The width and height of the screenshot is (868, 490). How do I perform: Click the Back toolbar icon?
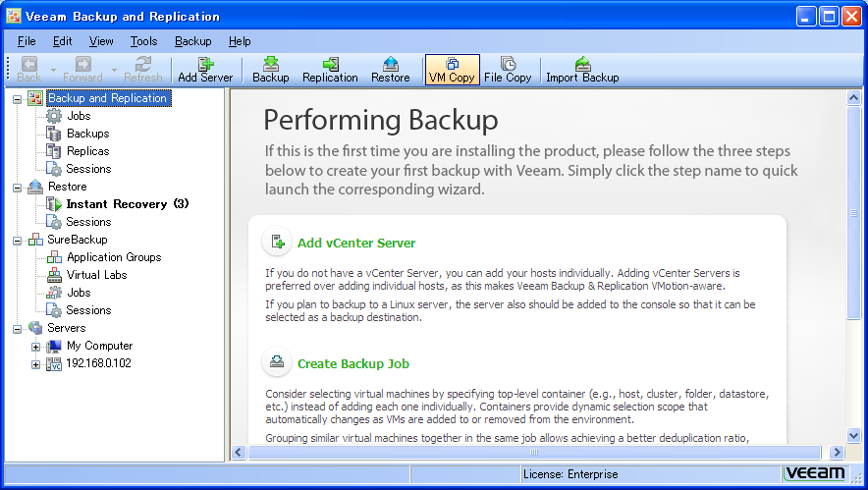click(29, 70)
